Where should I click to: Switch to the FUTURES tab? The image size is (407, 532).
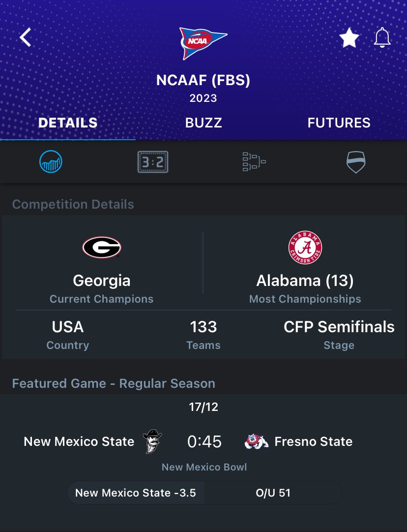[x=339, y=123]
